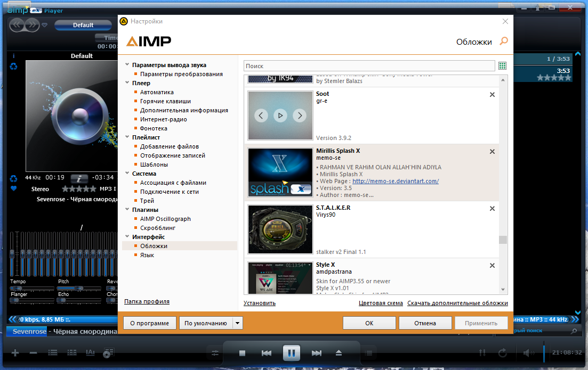Open the Папка профиля link
Image resolution: width=588 pixels, height=370 pixels.
(x=147, y=301)
